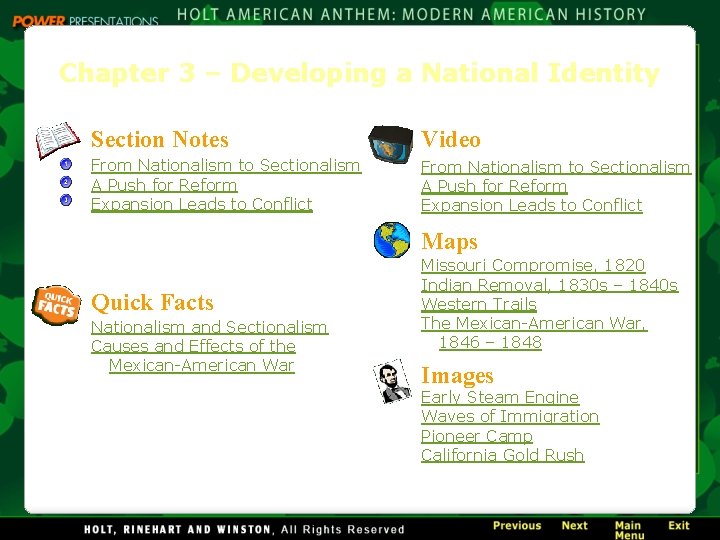Image resolution: width=720 pixels, height=540 pixels.
Task: Click the television Video icon
Action: coord(391,144)
